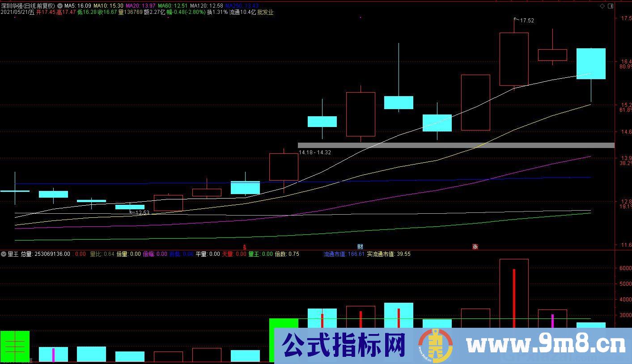Click the 总量: 253069136.00 value
This screenshot has width=632, height=364.
tap(46, 254)
